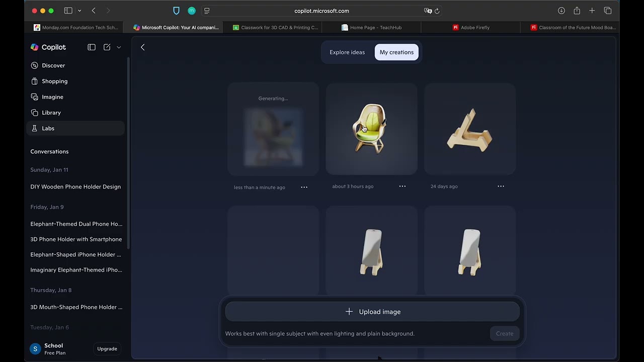This screenshot has height=362, width=644.
Task: Open Labs in the sidebar
Action: (75, 128)
